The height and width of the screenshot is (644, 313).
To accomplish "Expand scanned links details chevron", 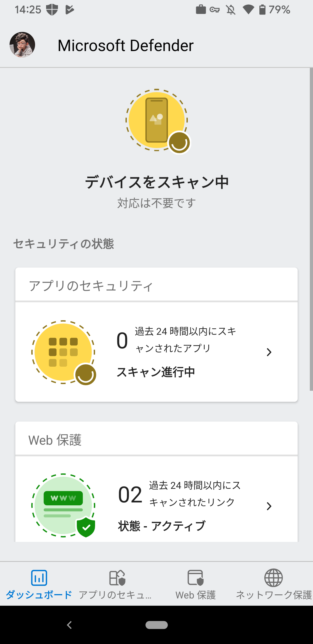I will coord(269,506).
